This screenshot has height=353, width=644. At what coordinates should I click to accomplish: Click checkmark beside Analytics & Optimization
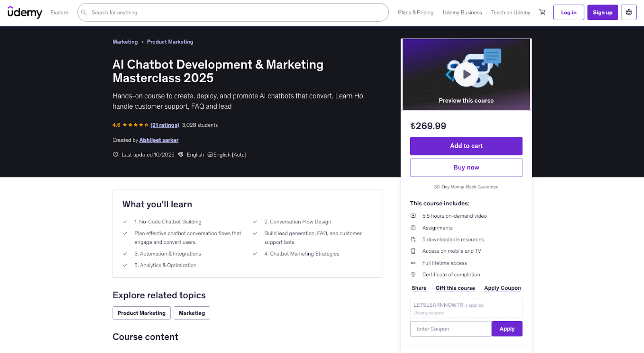tap(125, 266)
